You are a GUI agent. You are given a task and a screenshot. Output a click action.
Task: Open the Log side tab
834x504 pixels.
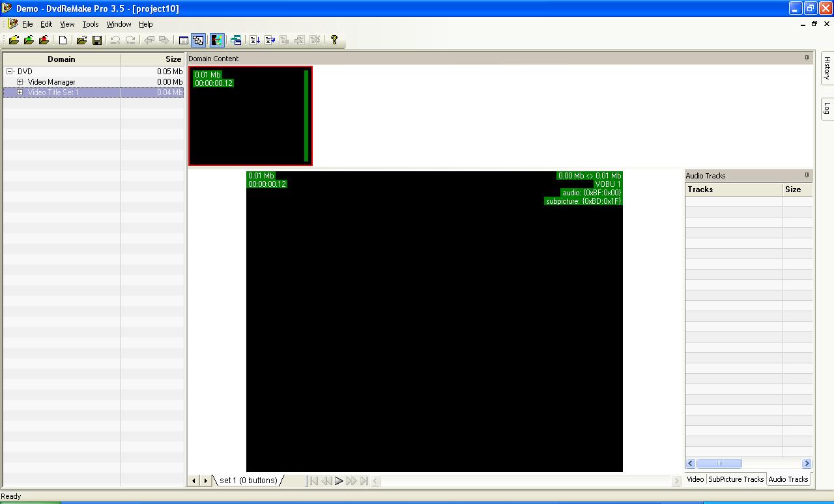[x=827, y=109]
